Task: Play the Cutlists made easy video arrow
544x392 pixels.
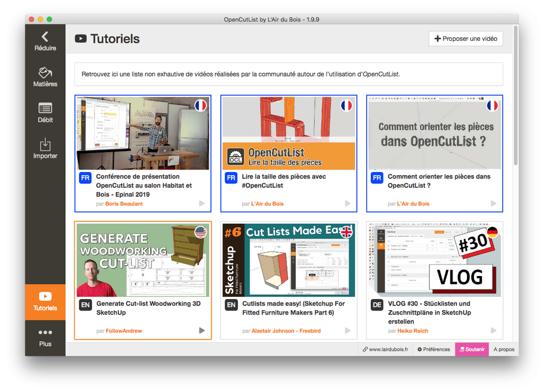Action: click(347, 330)
